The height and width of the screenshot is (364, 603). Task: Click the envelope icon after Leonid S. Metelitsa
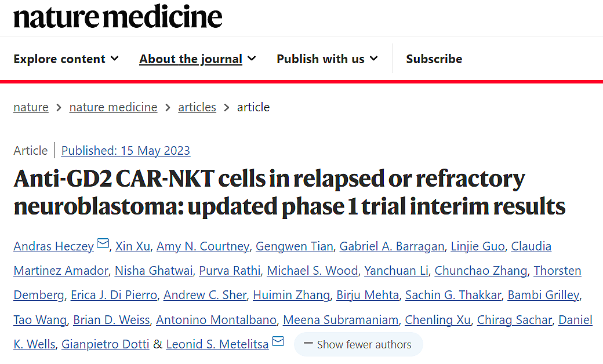click(x=278, y=341)
